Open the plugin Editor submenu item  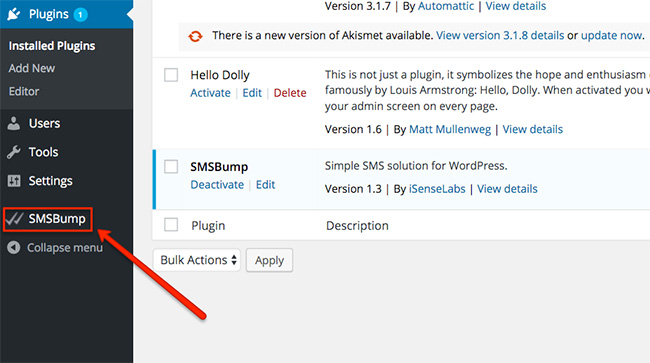click(24, 91)
